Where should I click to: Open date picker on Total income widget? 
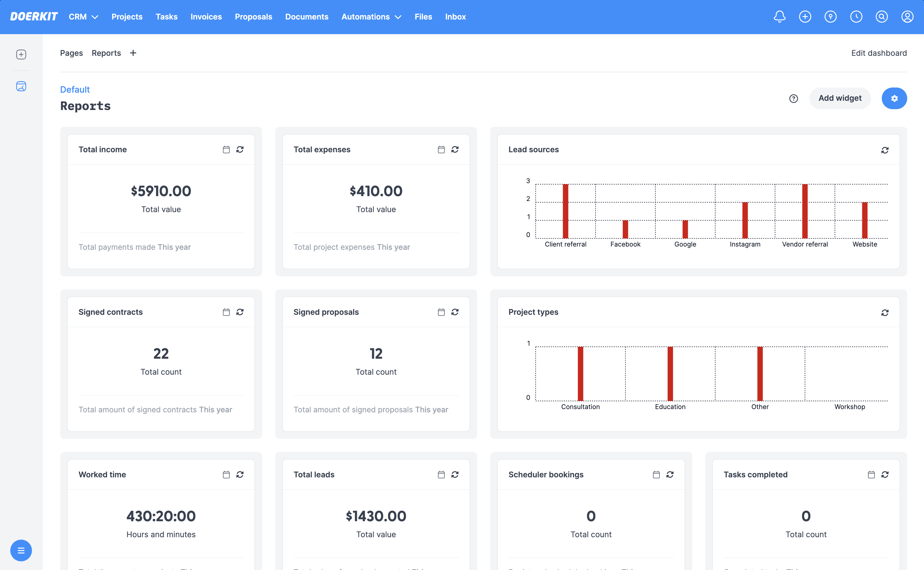coord(226,150)
